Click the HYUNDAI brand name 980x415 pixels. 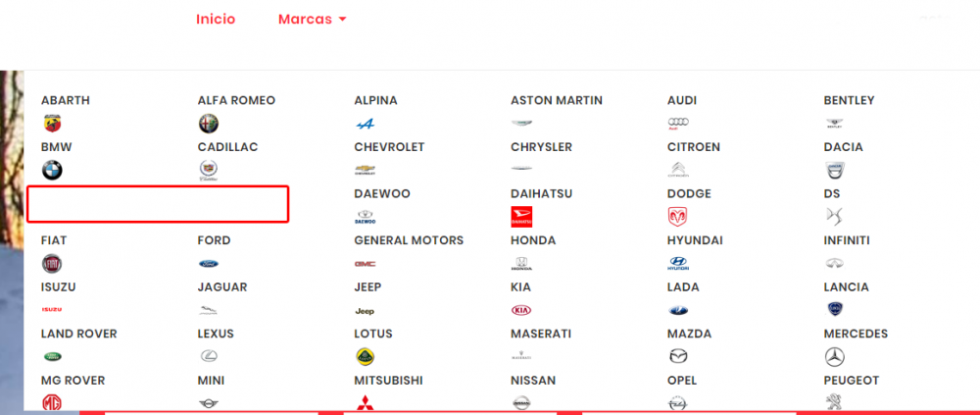click(695, 240)
